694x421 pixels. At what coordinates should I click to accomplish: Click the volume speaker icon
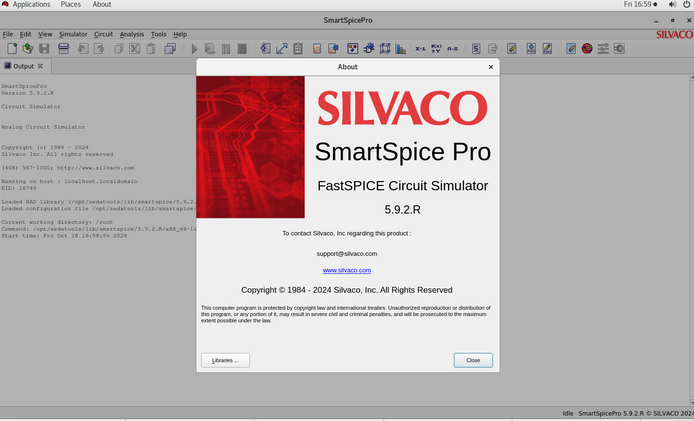[672, 4]
